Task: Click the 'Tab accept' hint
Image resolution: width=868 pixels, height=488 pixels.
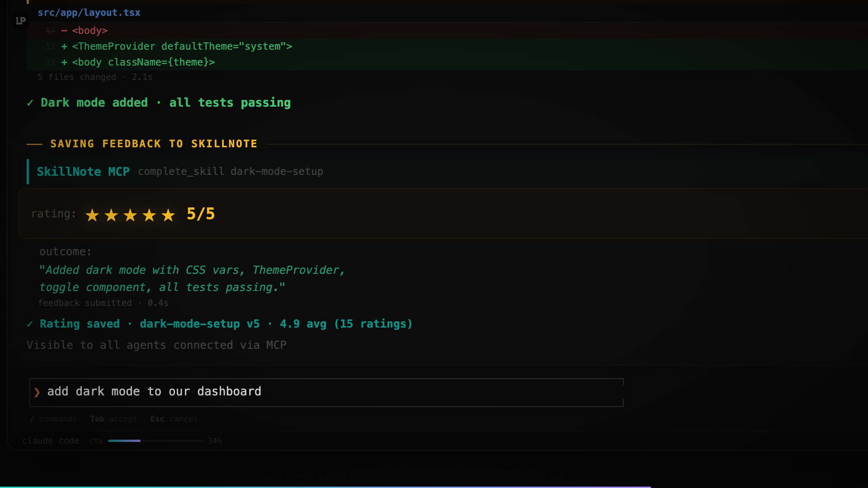Action: click(113, 419)
